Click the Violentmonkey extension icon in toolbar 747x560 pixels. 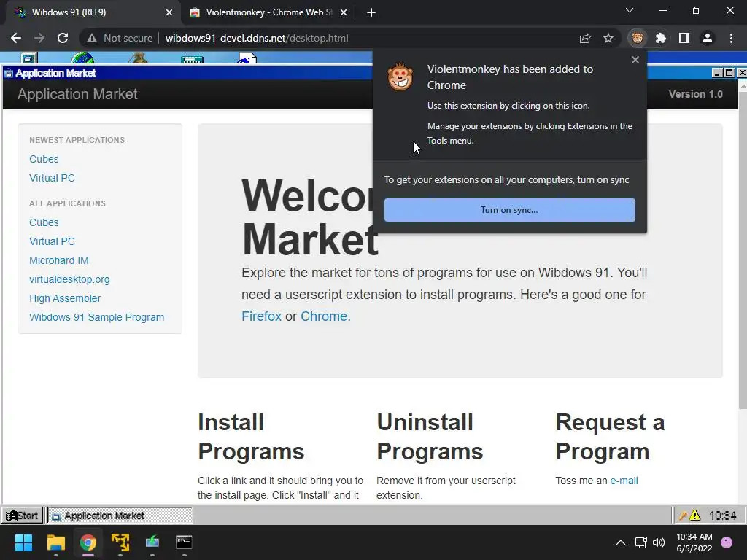(638, 38)
